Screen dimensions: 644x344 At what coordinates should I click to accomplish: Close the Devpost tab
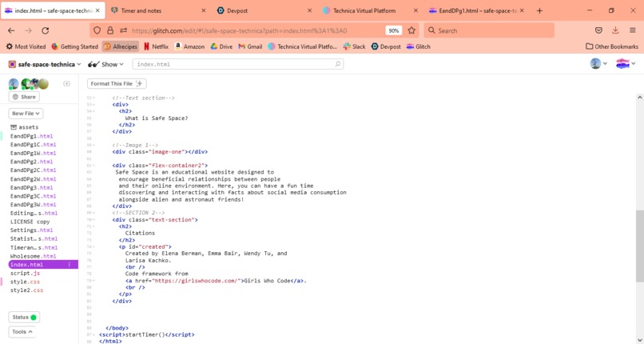[x=310, y=10]
